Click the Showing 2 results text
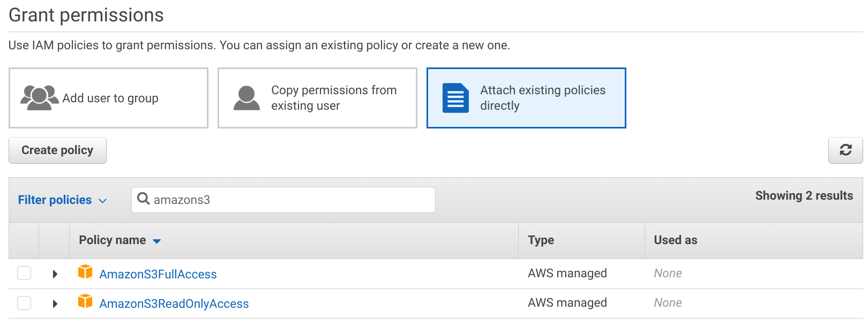The image size is (868, 326). click(804, 195)
